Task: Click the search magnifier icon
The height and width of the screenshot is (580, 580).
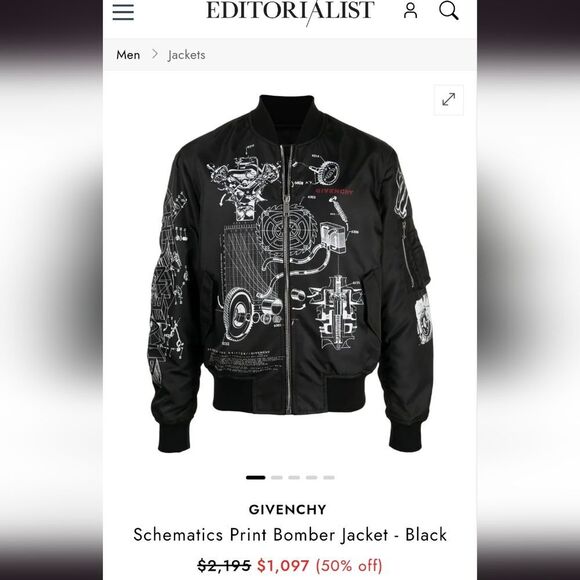Action: click(x=449, y=10)
